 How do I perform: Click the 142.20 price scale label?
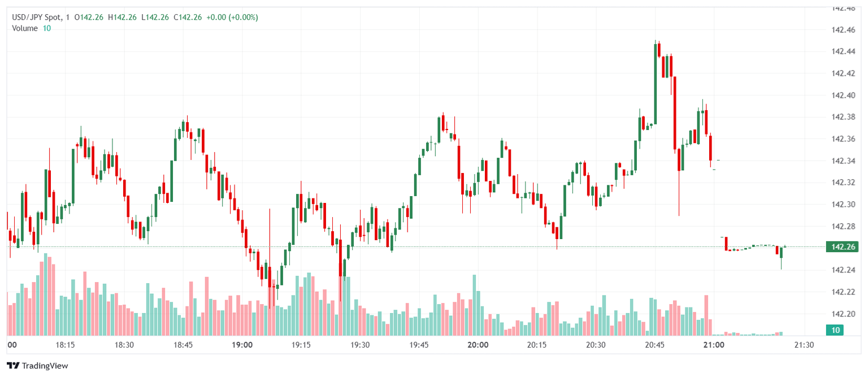(843, 314)
